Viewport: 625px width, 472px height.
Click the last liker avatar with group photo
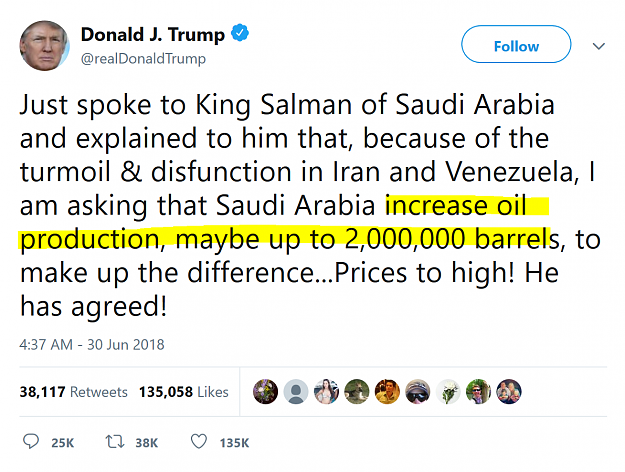click(x=509, y=391)
